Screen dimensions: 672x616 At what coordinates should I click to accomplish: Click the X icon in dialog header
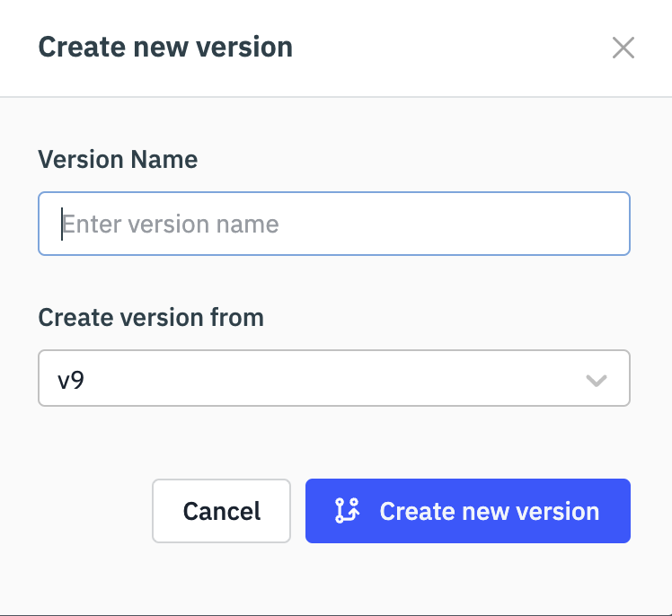(x=623, y=48)
